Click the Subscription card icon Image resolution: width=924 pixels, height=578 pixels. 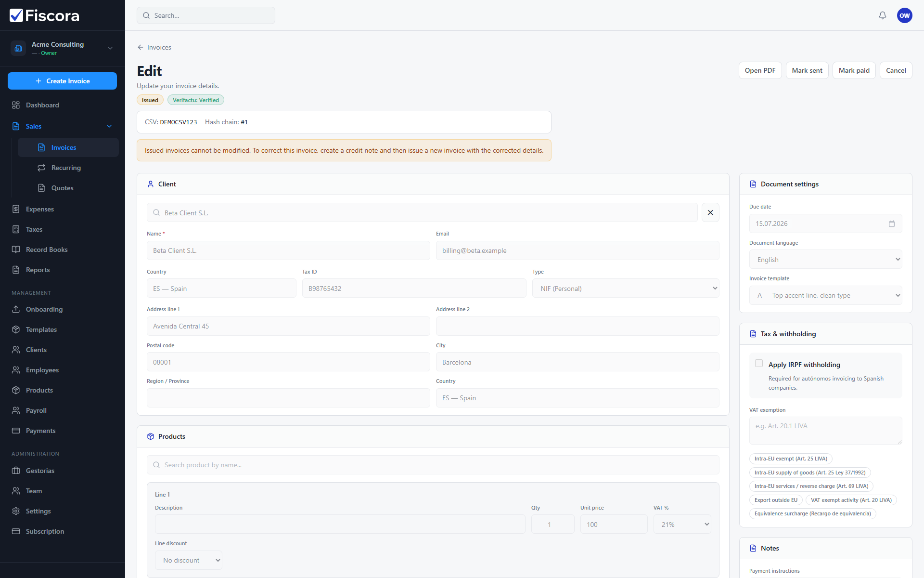coord(16,531)
